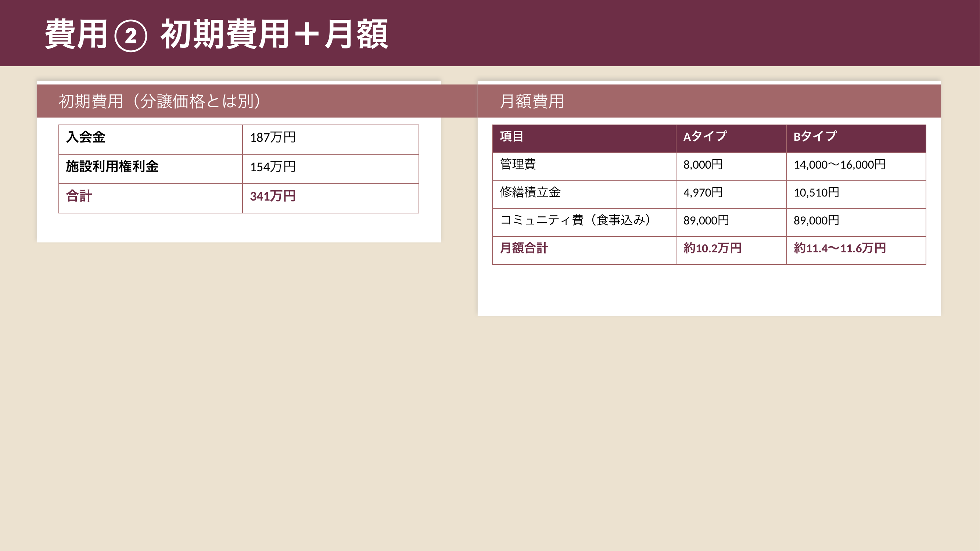
Task: Click the 154万円 value cell
Action: click(273, 166)
